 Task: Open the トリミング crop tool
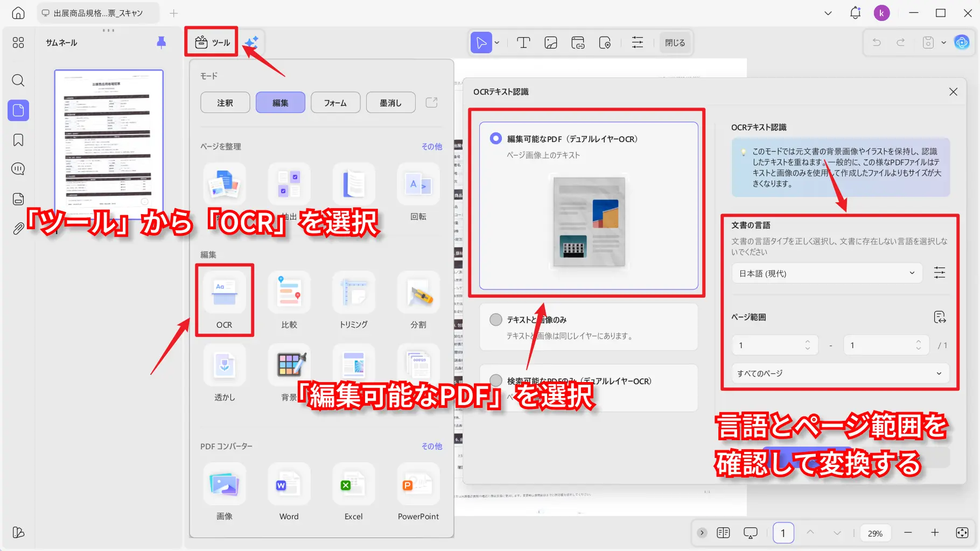(x=354, y=300)
